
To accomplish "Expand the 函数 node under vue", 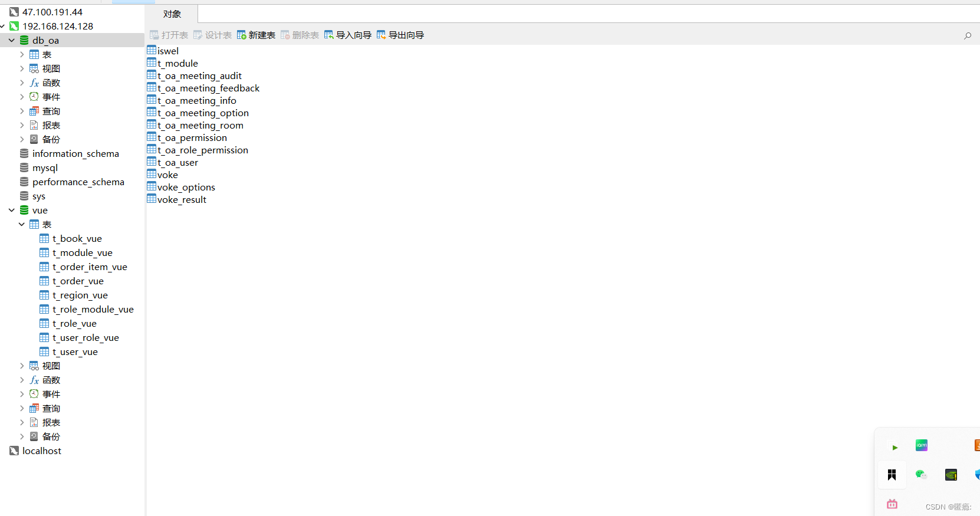I will (22, 380).
